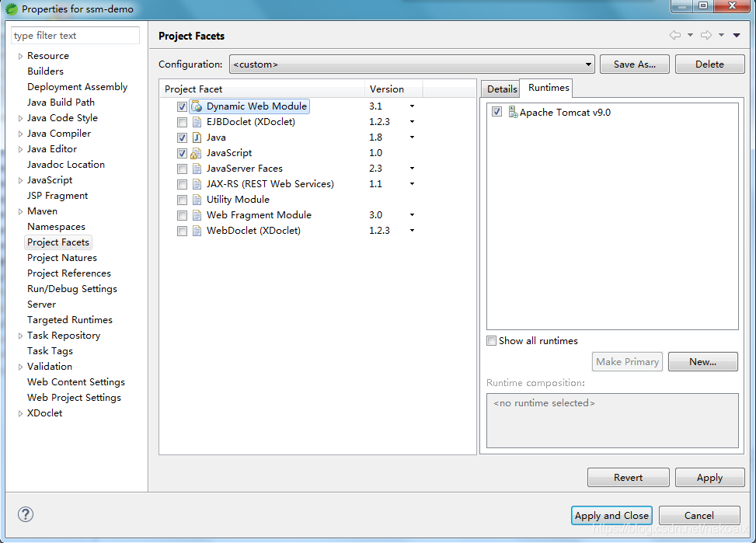The height and width of the screenshot is (543, 756).
Task: Select the Server properties page
Action: [41, 305]
